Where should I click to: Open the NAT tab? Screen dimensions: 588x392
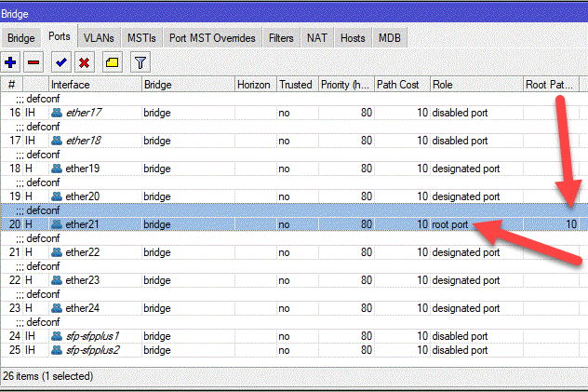coord(317,38)
